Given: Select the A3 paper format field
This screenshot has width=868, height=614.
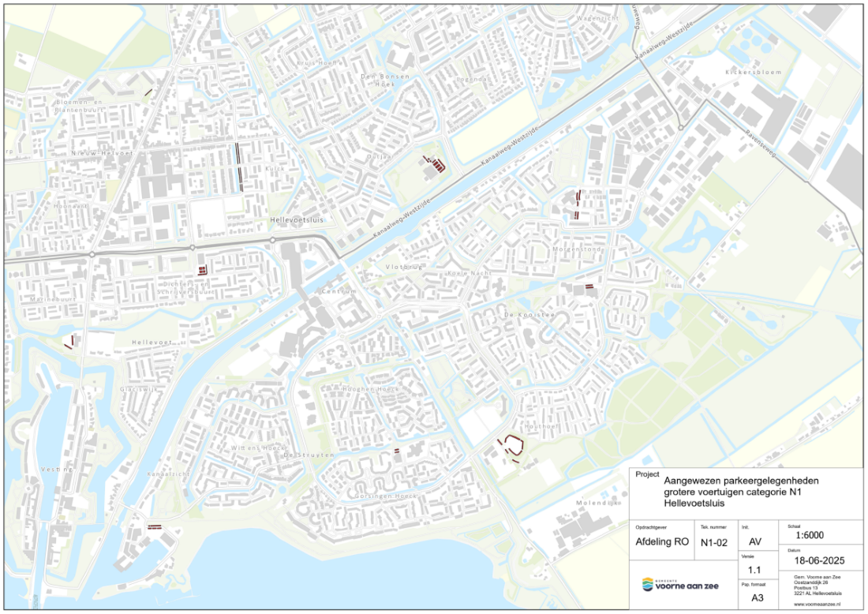Looking at the screenshot, I should tap(757, 597).
